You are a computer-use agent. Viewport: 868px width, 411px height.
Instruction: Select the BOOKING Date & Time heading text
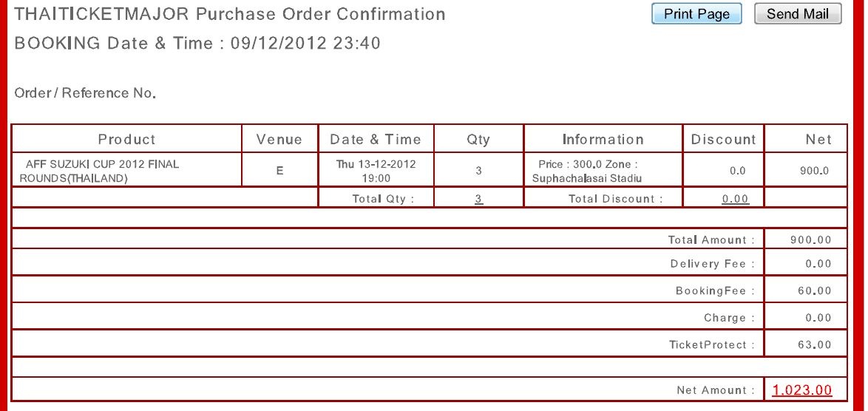(x=197, y=43)
